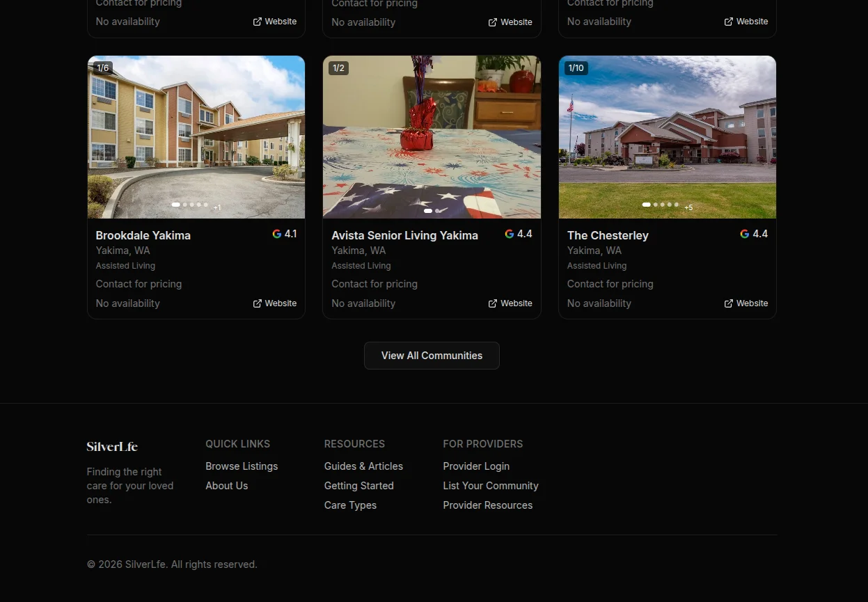This screenshot has width=868, height=602.
Task: Click View All Communities button
Action: point(432,356)
